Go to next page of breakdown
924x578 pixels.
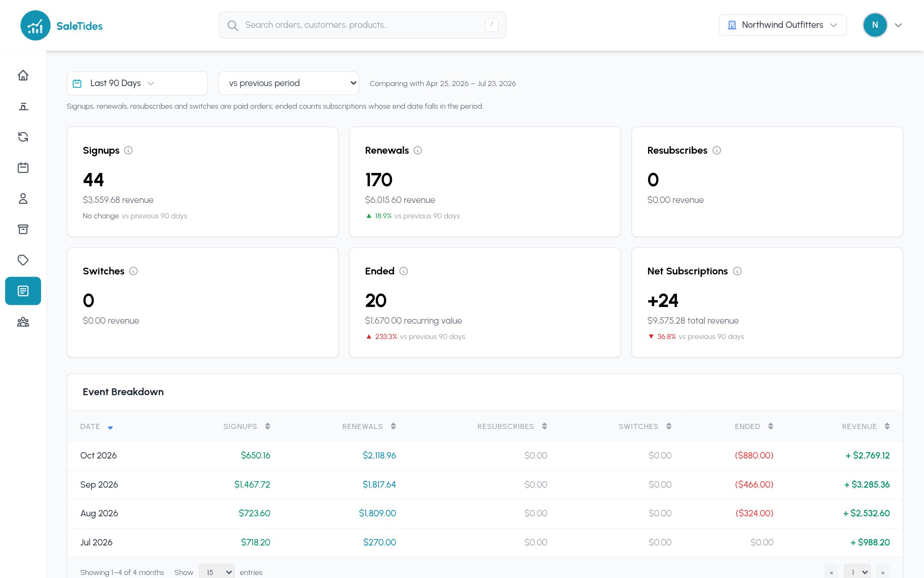[883, 572]
